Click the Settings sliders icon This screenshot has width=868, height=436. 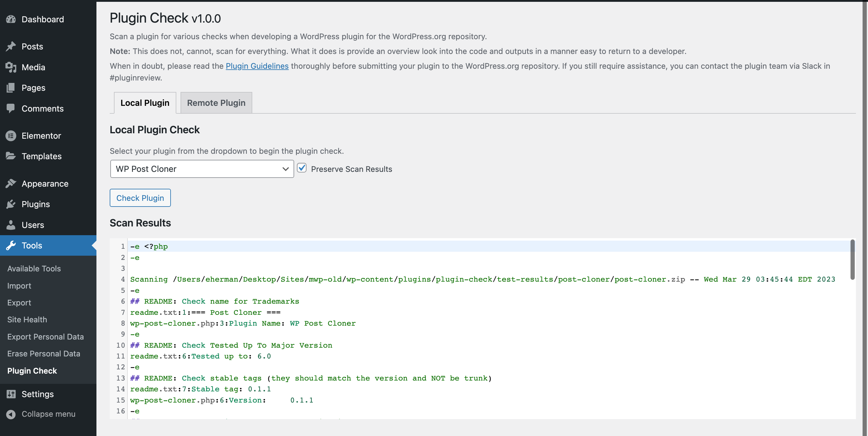(x=11, y=394)
